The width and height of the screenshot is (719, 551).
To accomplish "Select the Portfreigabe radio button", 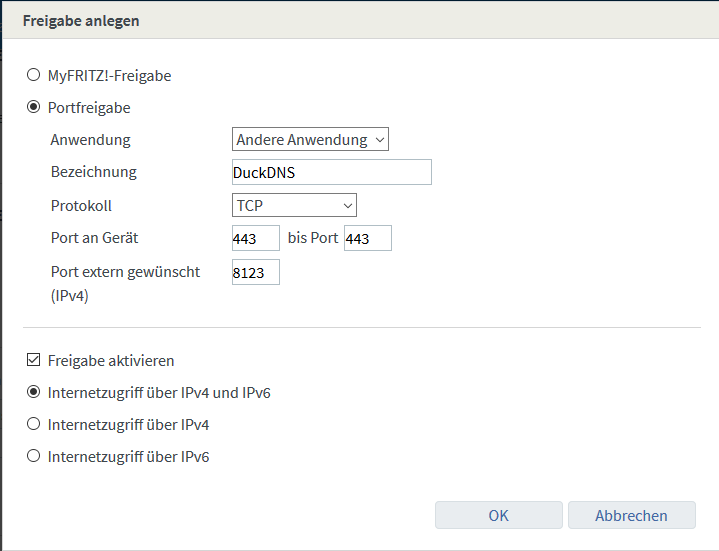I will point(33,107).
